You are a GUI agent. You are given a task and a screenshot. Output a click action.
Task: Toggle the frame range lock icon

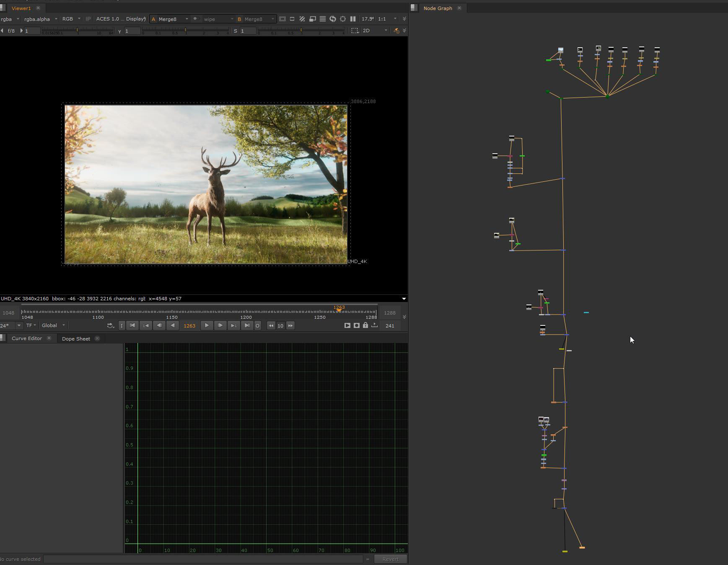pyautogui.click(x=365, y=325)
